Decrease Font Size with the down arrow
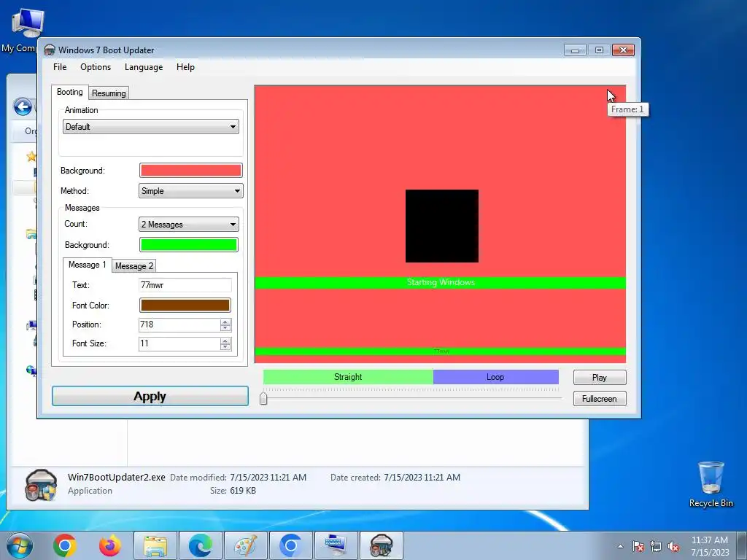Screen dimensions: 747x560 pyautogui.click(x=225, y=347)
